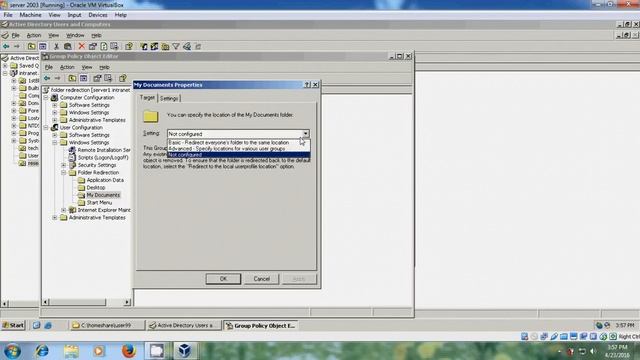Open VirtualBox Machine menu
The height and width of the screenshot is (360, 640).
[30, 15]
